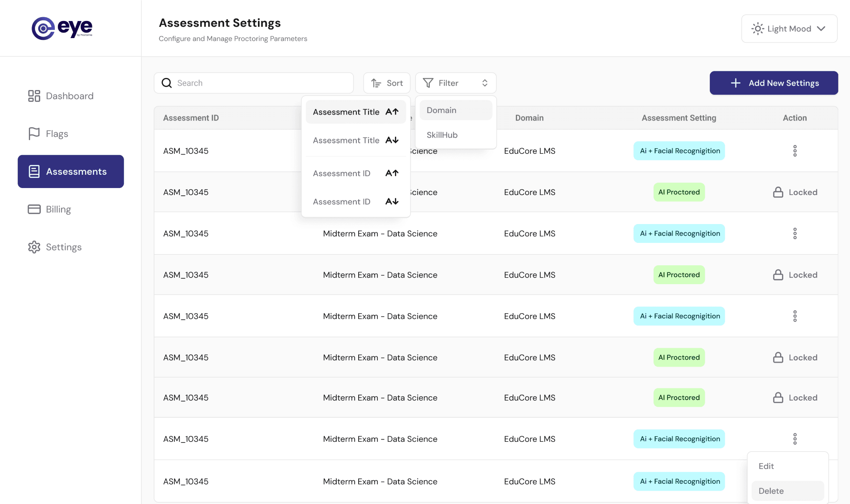Click the eye by Proctorme logo

(x=62, y=28)
